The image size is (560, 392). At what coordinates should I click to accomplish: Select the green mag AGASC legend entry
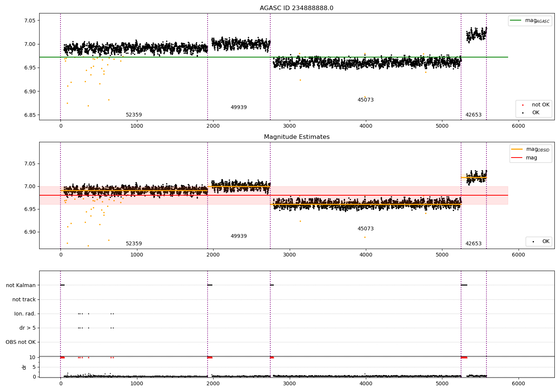pos(530,21)
